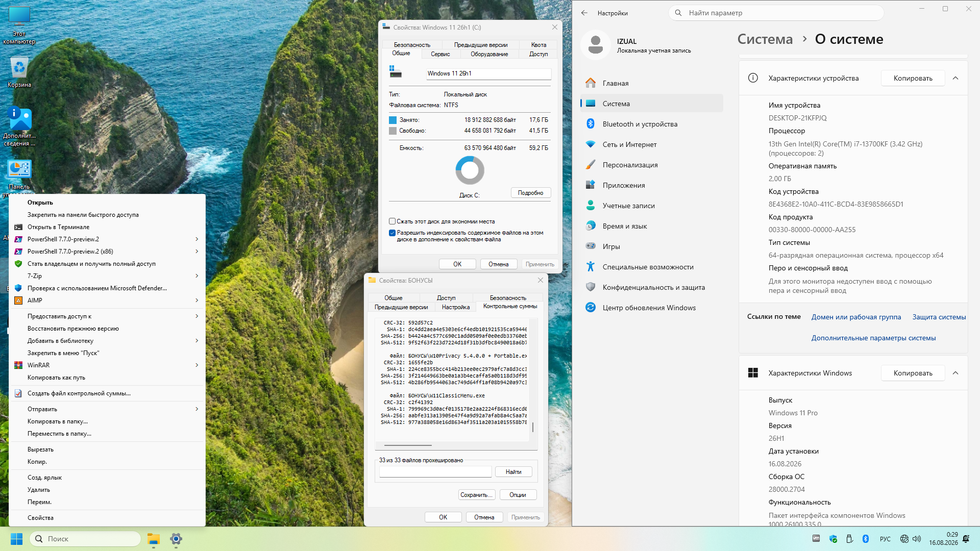Viewport: 980px width, 551px height.
Task: Click the Windows Defender icon in tray
Action: (834, 539)
